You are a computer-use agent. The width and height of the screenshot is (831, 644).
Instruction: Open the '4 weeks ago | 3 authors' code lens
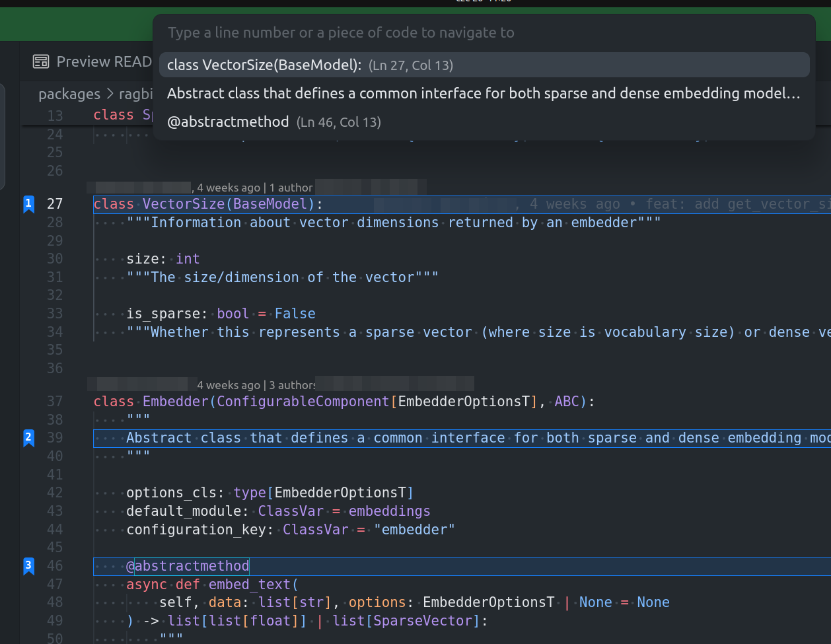(x=256, y=384)
